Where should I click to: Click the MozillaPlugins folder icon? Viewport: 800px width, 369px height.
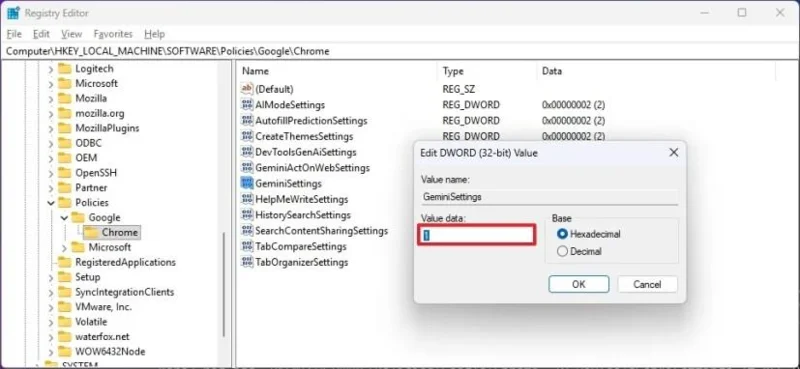64,128
